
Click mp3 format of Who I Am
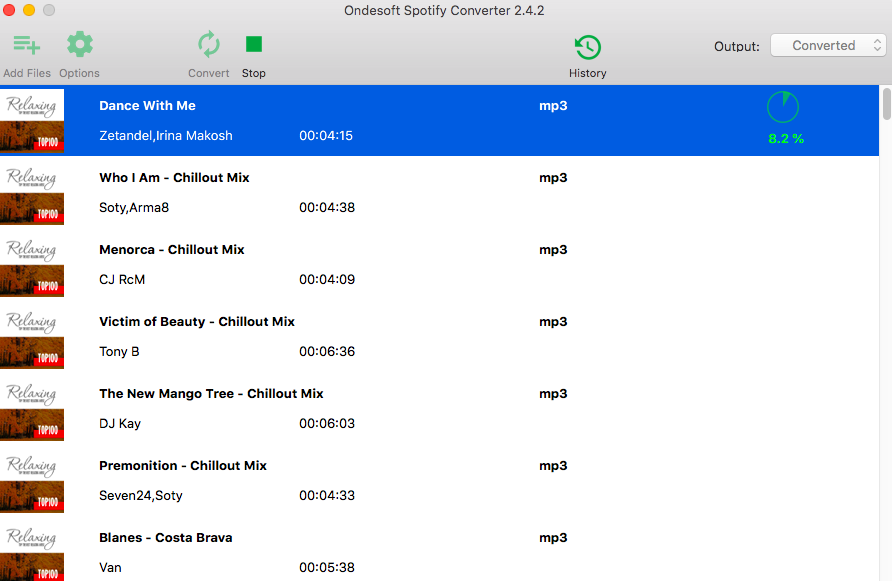pos(553,178)
